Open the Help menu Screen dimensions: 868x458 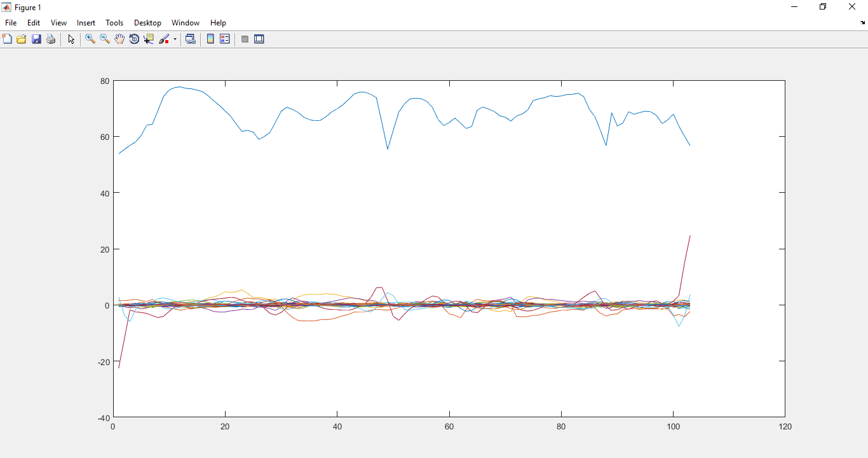(218, 22)
